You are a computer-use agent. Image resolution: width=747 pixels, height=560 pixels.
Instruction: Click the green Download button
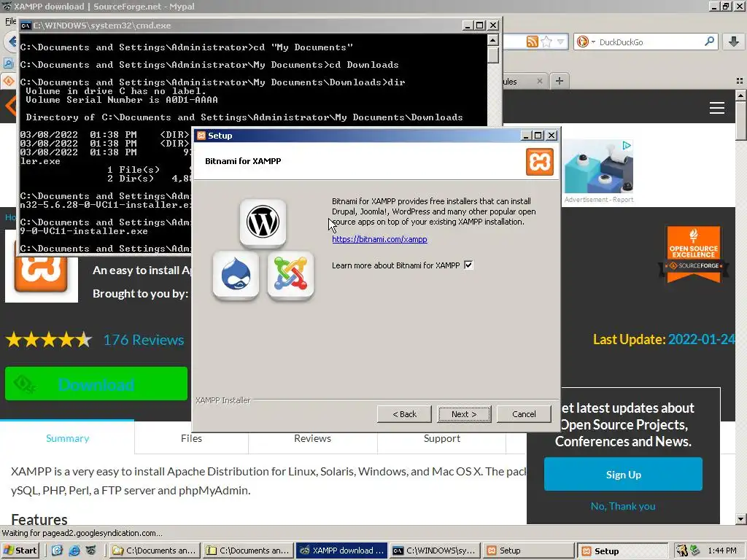[96, 384]
